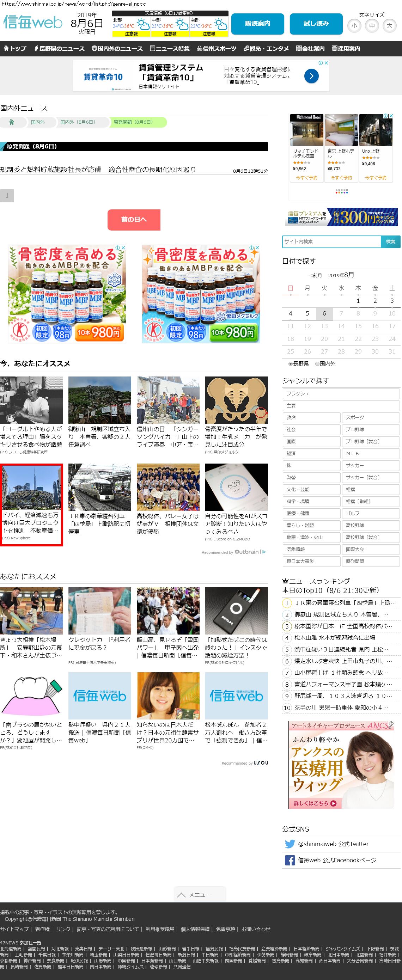
Task: Click the blue arrow on the 賃貸革命10 ad
Action: [311, 76]
